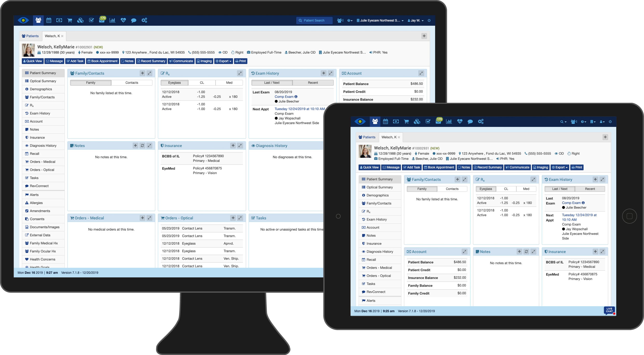
Task: Open the messages envelope with 170 badge
Action: (x=102, y=20)
